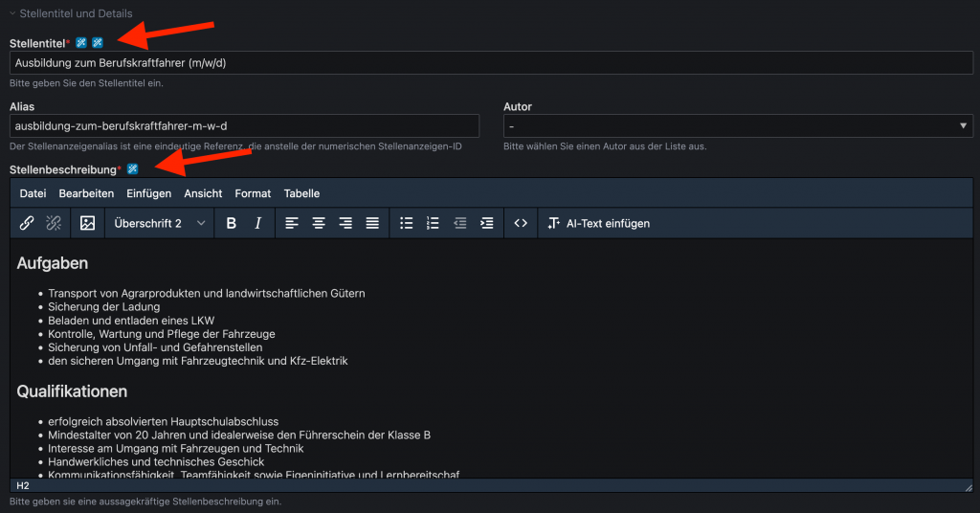Open the Tabelle menu
The height and width of the screenshot is (513, 980).
coord(301,193)
